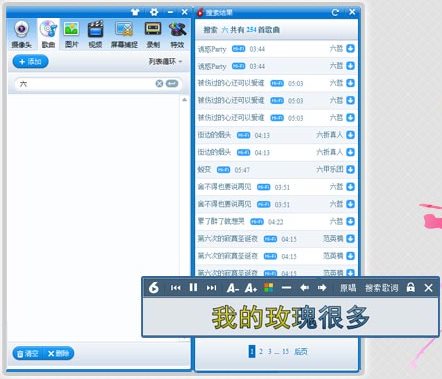Pause playback on the lyrics bar
This screenshot has width=442, height=379.
click(x=193, y=287)
